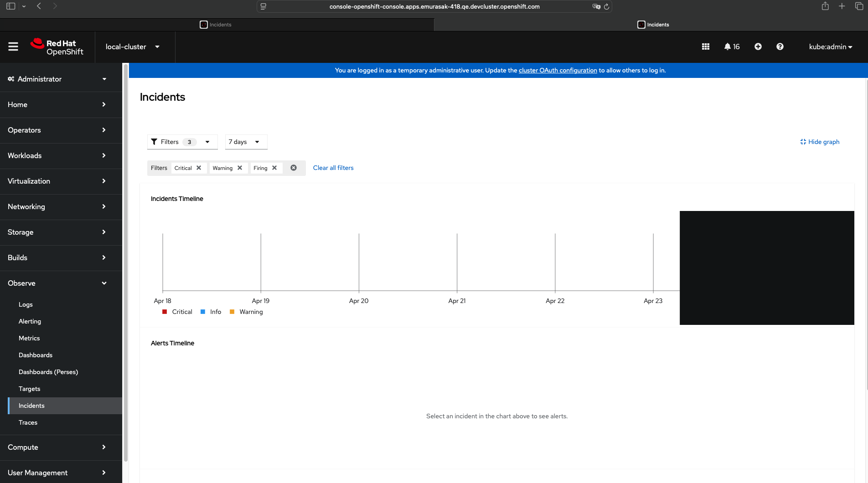This screenshot has width=868, height=483.
Task: Open the help question mark menu
Action: click(x=780, y=46)
